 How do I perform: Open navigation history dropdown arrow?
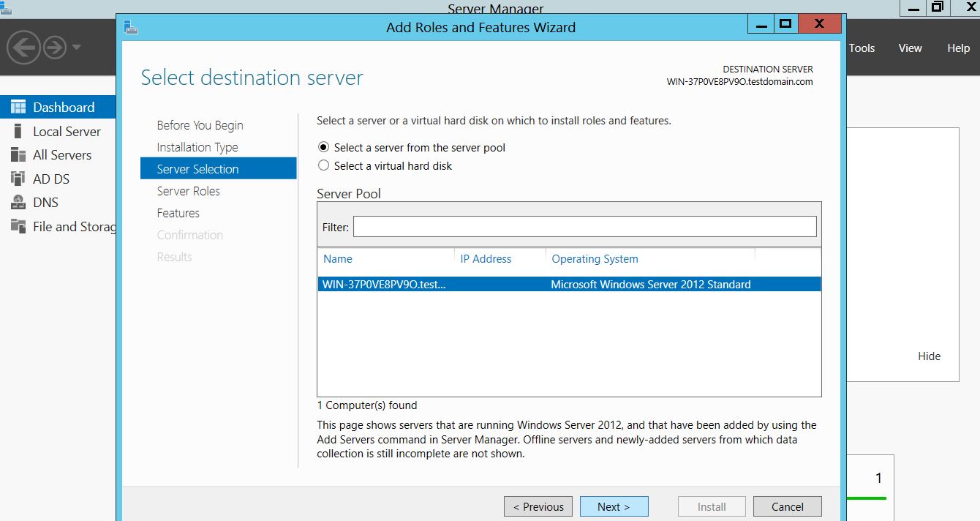click(77, 48)
